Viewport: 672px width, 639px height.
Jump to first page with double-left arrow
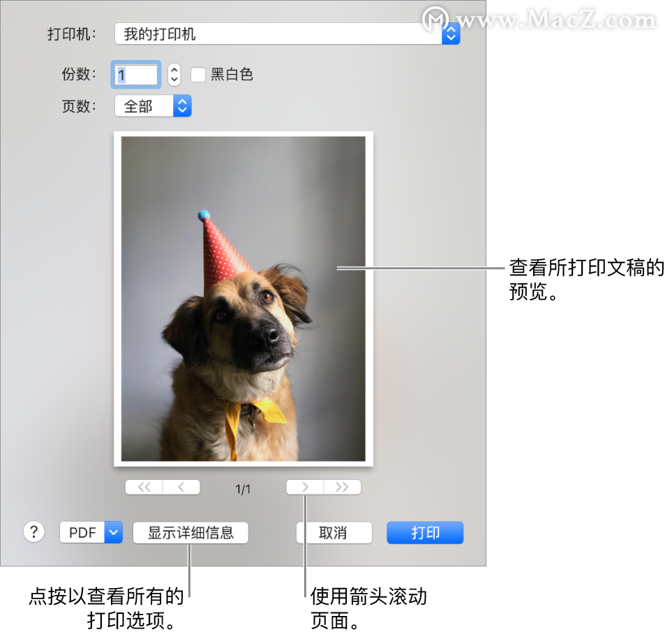[x=144, y=487]
